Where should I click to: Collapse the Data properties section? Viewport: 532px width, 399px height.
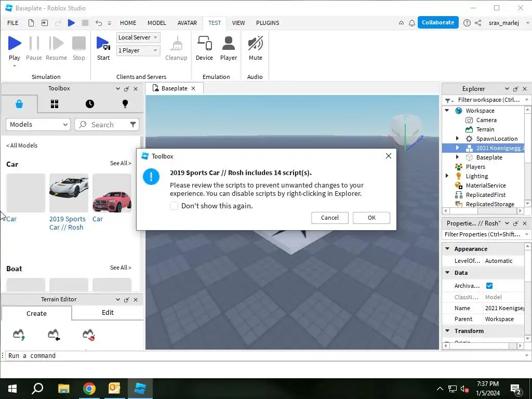click(447, 272)
